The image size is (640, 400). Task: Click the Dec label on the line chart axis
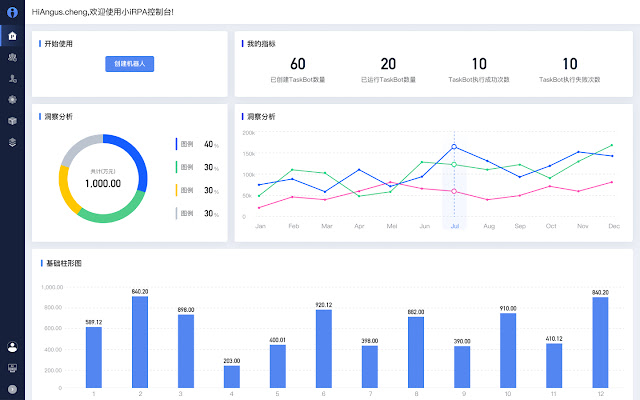pyautogui.click(x=614, y=226)
